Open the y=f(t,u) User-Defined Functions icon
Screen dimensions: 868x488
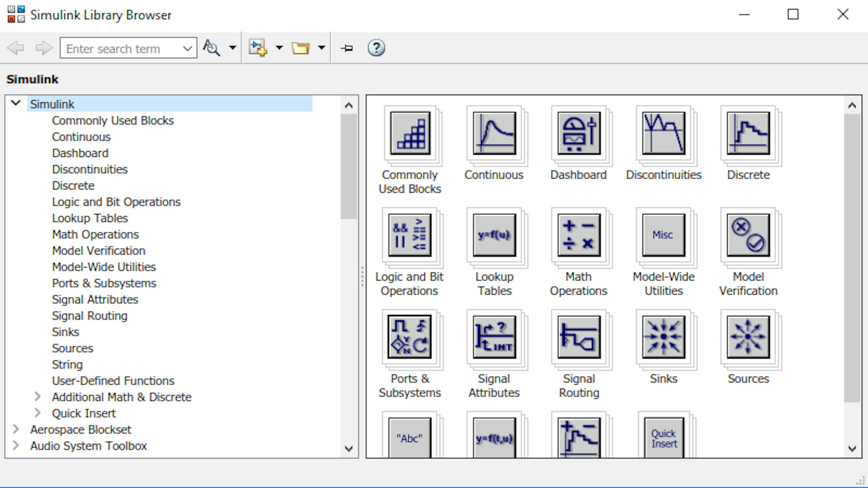click(494, 438)
